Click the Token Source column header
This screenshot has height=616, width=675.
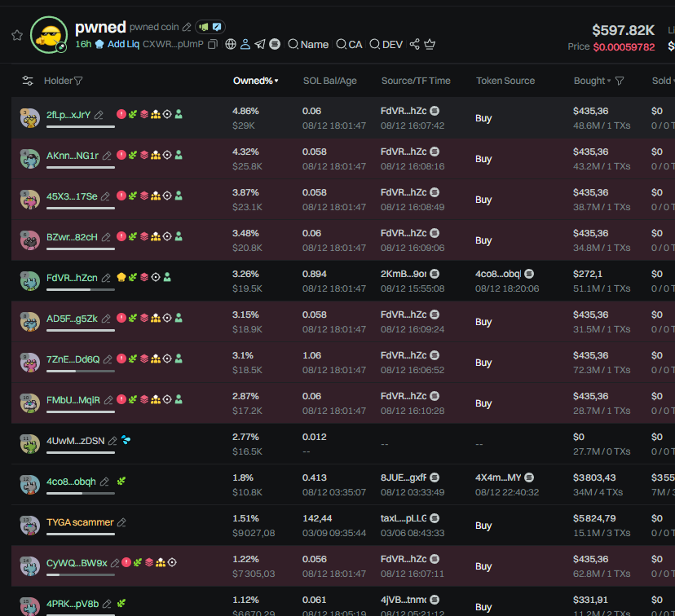coord(505,81)
